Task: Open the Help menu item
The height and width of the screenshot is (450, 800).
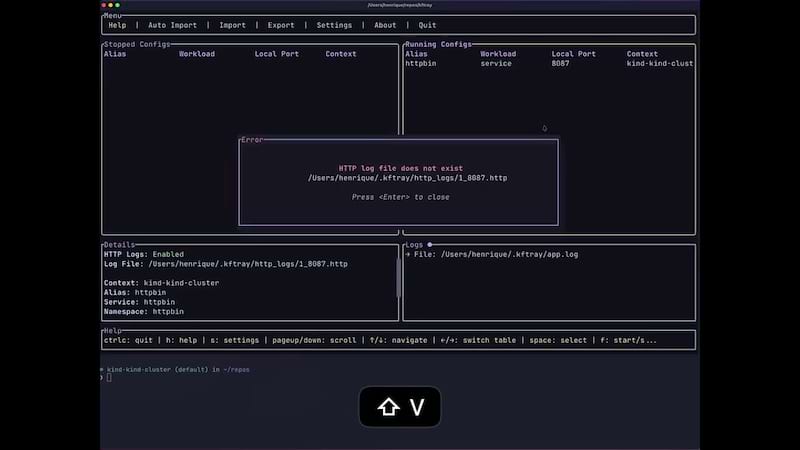Action: (x=117, y=25)
